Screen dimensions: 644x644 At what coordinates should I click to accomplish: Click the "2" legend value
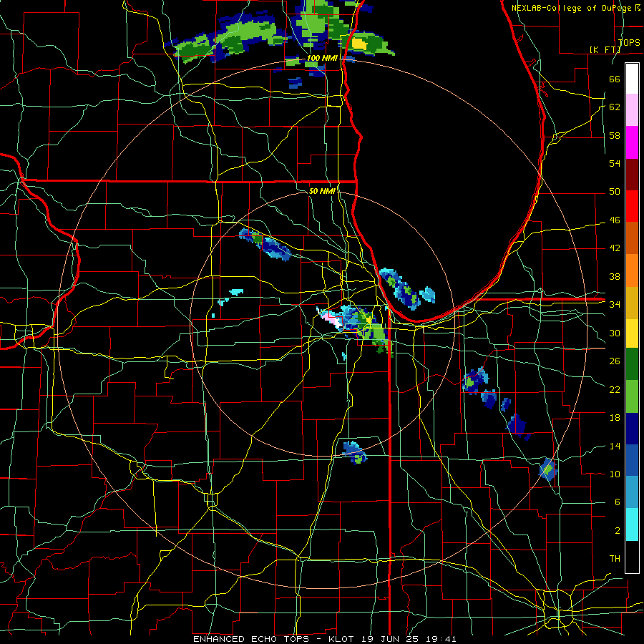(x=617, y=530)
